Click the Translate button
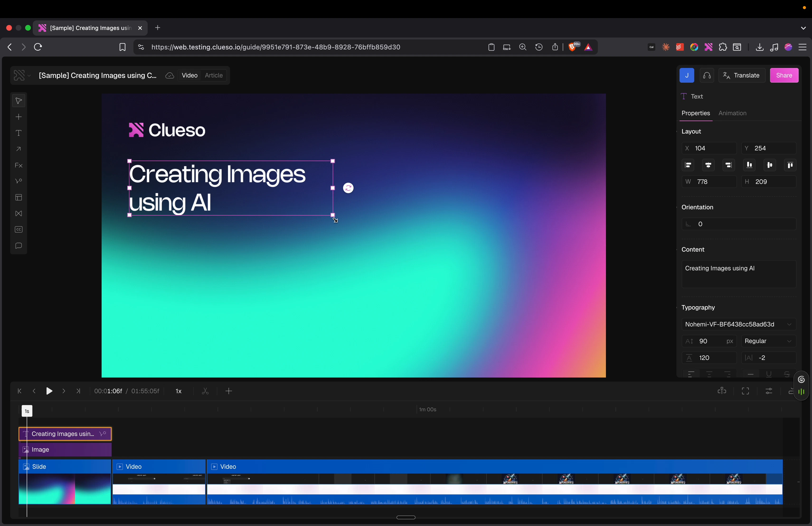812x526 pixels. point(742,76)
